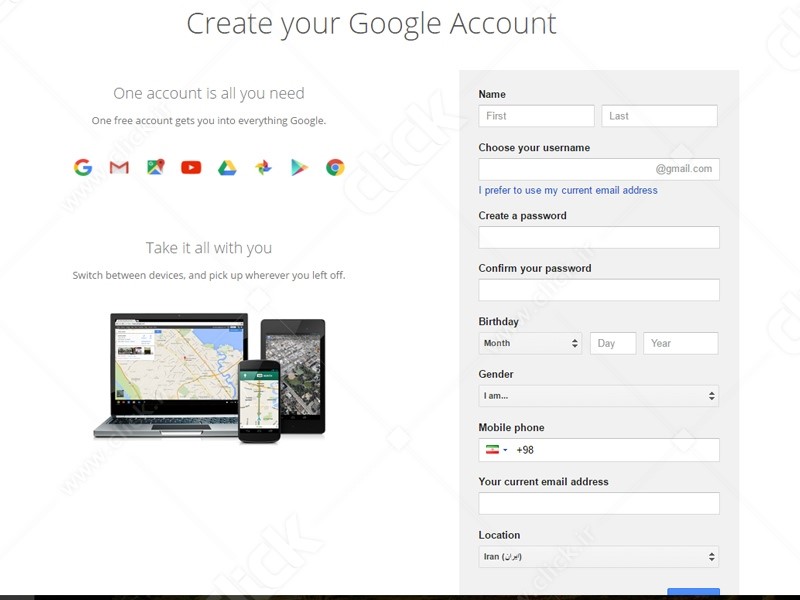Click the Create a password field

[x=598, y=237]
